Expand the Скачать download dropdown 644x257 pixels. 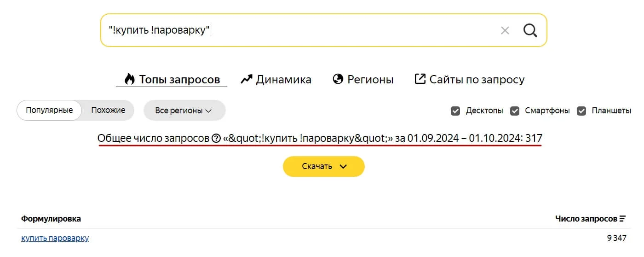[x=323, y=166]
